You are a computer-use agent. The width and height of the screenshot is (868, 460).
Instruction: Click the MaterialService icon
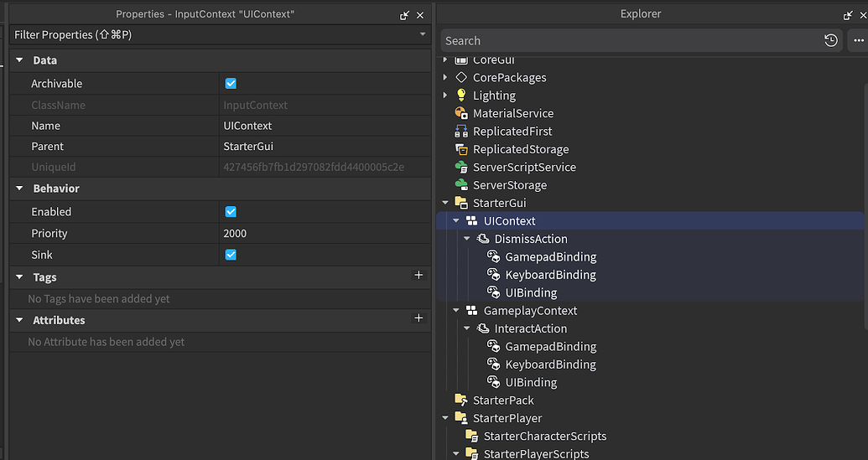click(x=461, y=113)
